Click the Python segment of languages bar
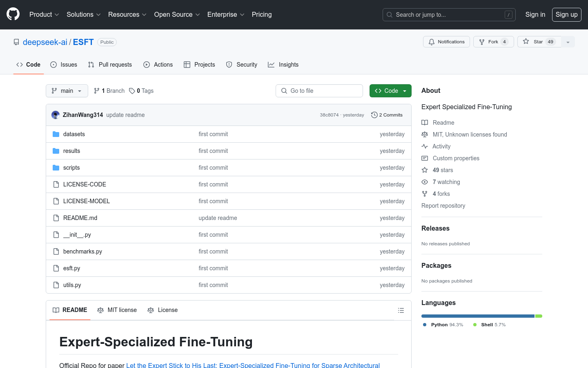588x368 pixels. 478,316
